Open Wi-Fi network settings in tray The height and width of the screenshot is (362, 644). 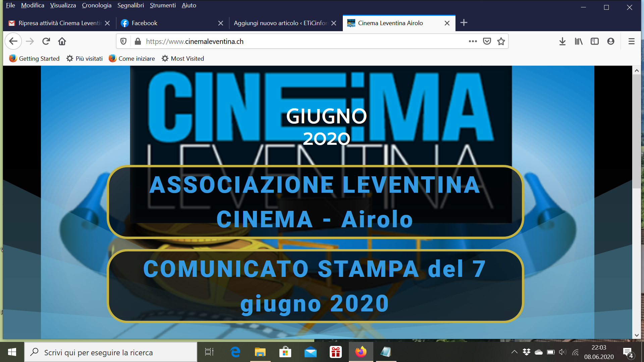[x=576, y=352]
